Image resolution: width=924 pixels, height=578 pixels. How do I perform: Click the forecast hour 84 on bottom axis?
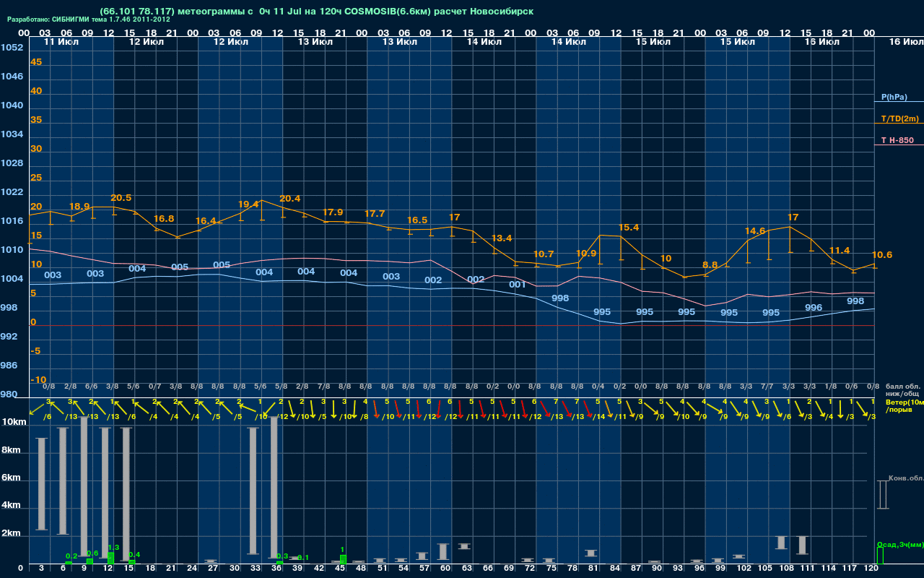click(615, 569)
